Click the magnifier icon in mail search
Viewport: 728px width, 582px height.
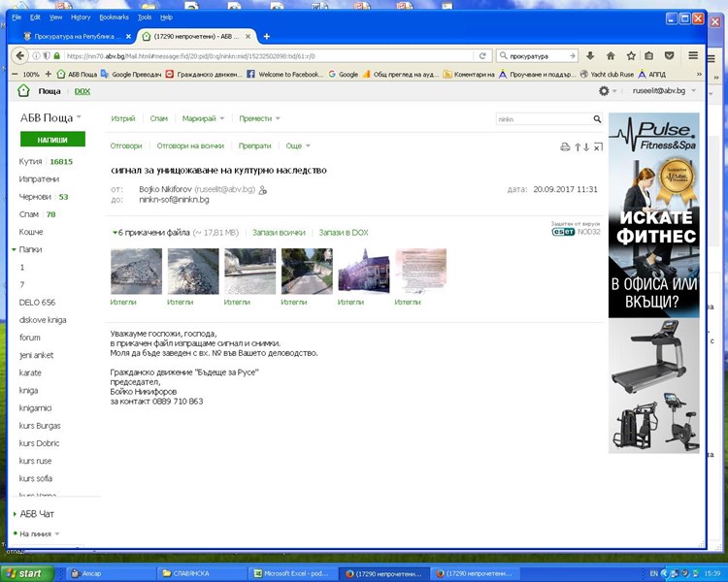[x=597, y=119]
